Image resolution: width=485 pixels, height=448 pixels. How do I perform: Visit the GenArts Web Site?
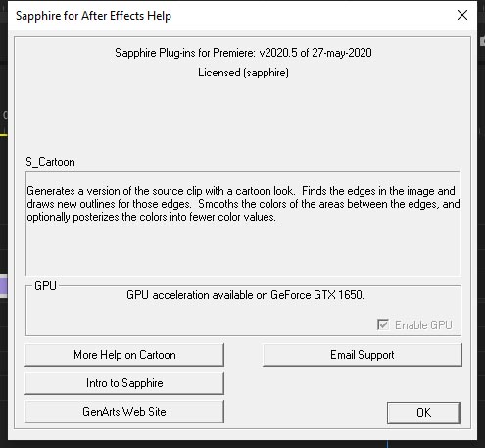pos(124,412)
